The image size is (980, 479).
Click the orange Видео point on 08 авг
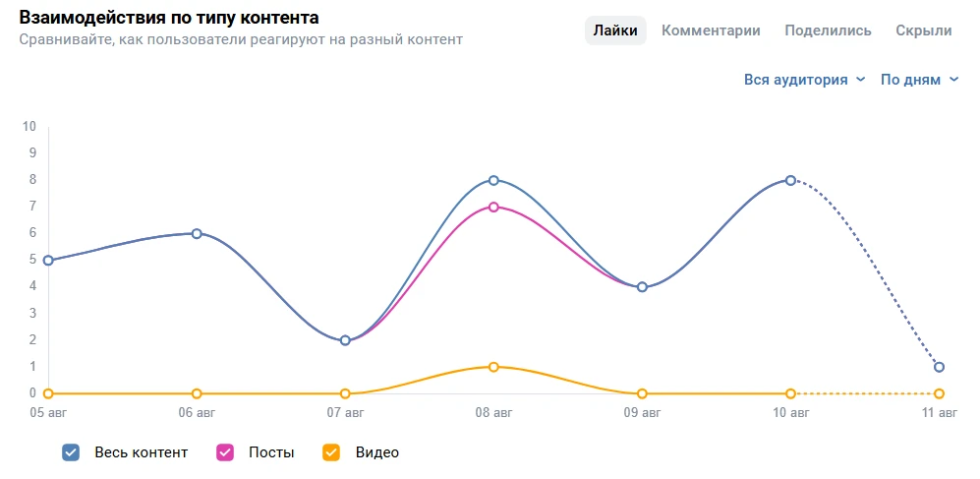493,367
